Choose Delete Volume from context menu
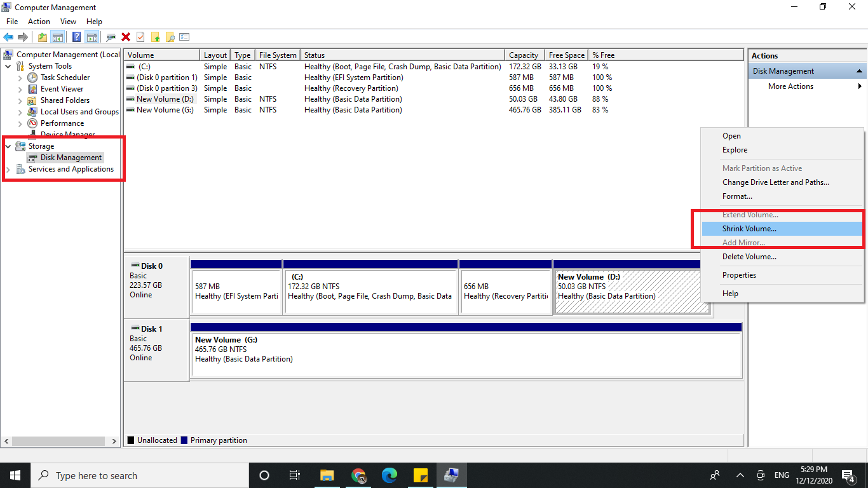Screen dimensions: 868x488 782,257
